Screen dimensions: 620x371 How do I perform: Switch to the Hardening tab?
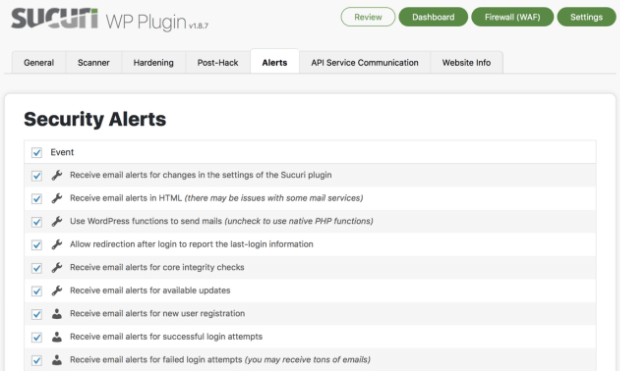click(153, 62)
